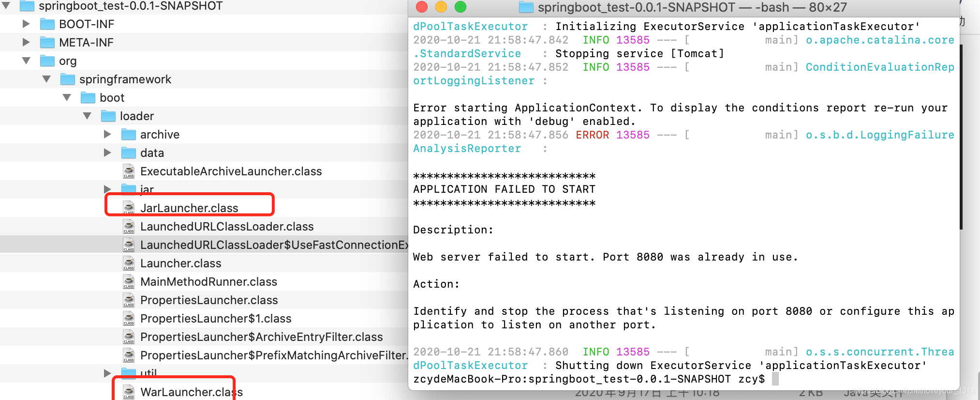
Task: Maximize the terminal with green button
Action: [460, 7]
